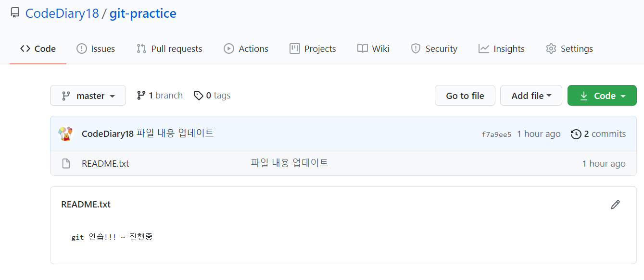Click the file icon next to README.txt
644x280 pixels.
tap(66, 163)
